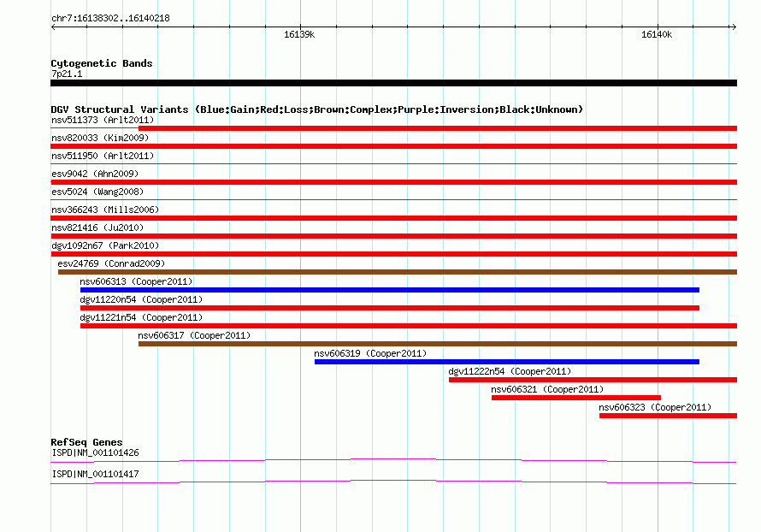Click the magenta line of ISPD|NM_001101417
Screen dimensions: 761x532
393,482
